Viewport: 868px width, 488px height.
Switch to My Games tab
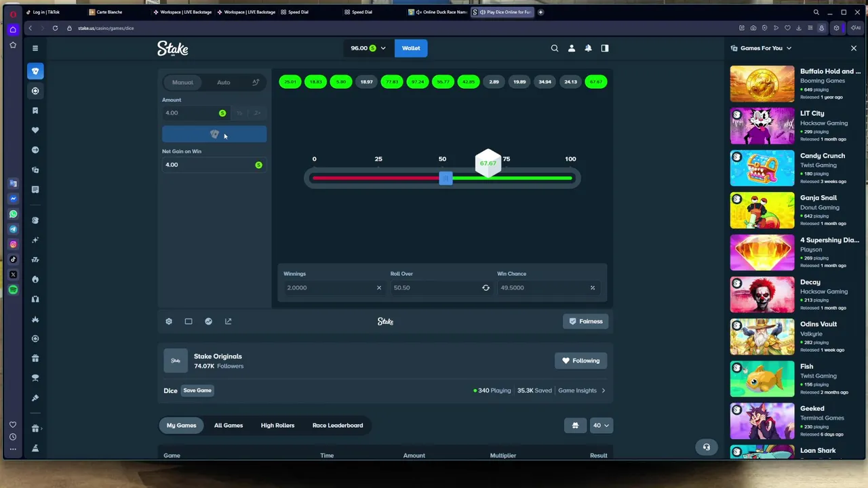181,426
